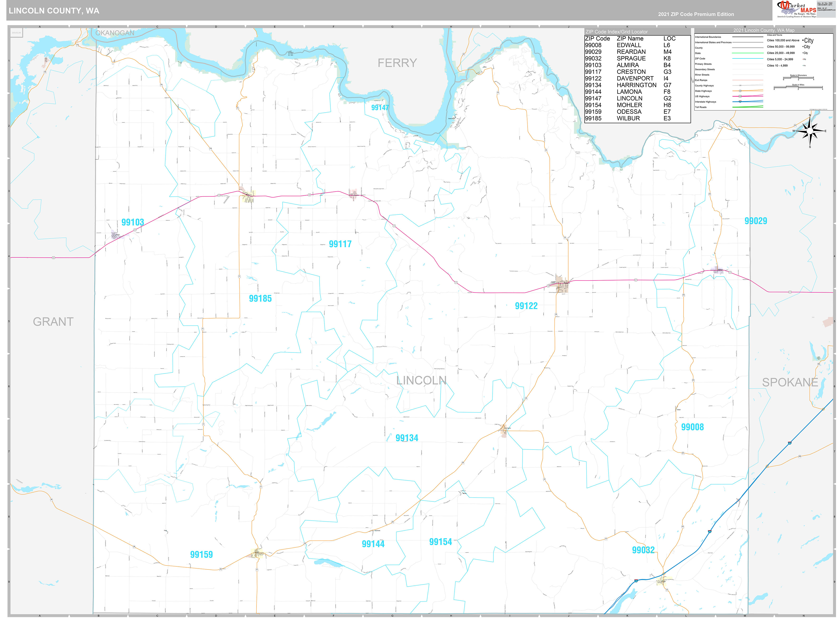Click the US Highways shield symbol in legend

(740, 97)
